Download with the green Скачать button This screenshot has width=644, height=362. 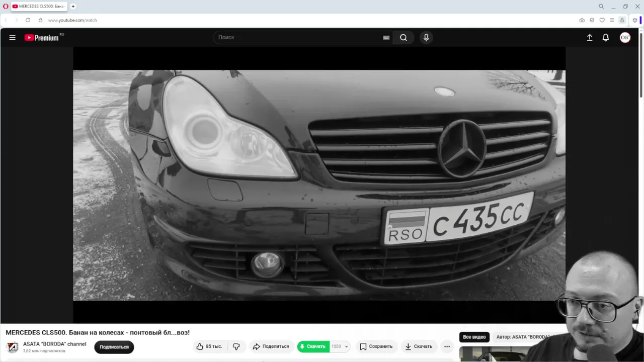[x=313, y=346]
